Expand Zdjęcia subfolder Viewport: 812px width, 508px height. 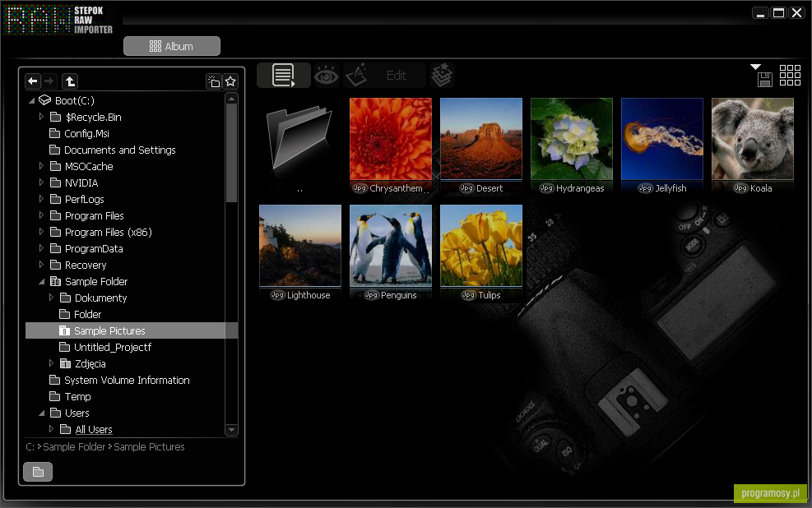click(51, 363)
